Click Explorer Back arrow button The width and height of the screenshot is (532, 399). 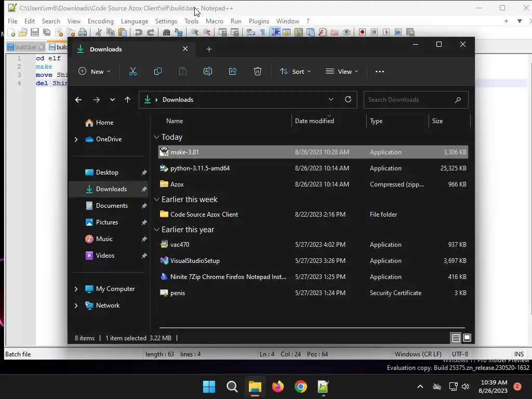78,100
